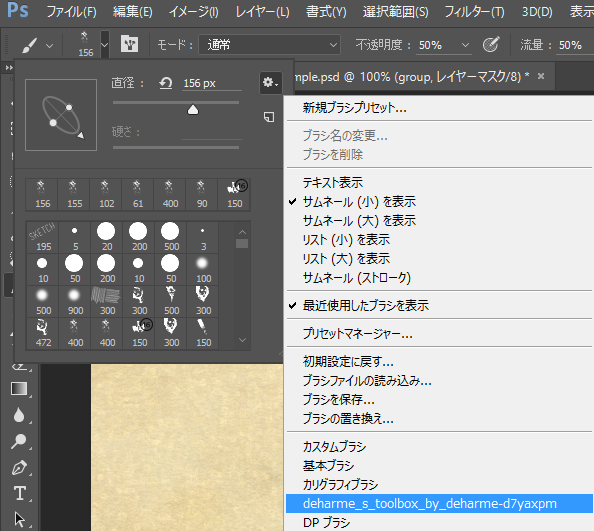Open the 3D(D) menu
This screenshot has width=594, height=531.
coord(537,12)
